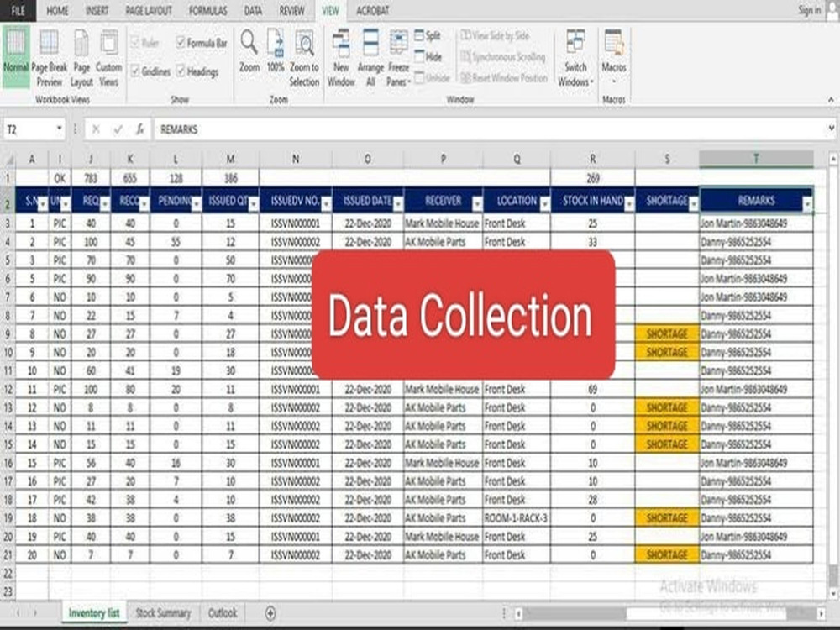The image size is (840, 630).
Task: Open the Zoom dialog
Action: click(x=249, y=51)
